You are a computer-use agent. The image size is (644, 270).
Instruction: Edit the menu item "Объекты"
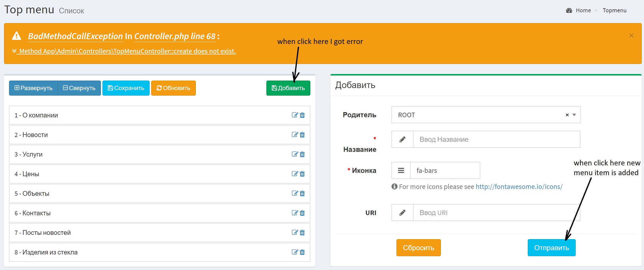point(295,193)
